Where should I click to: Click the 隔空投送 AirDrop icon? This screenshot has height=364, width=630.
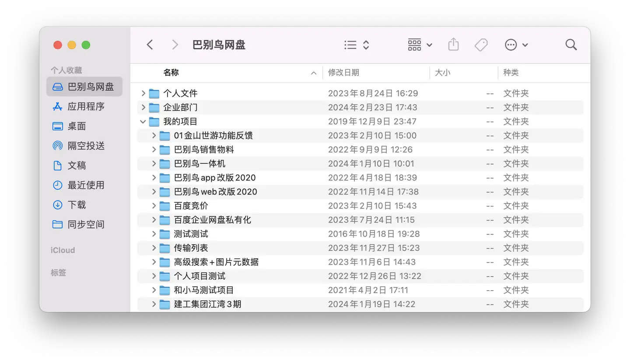click(x=57, y=146)
